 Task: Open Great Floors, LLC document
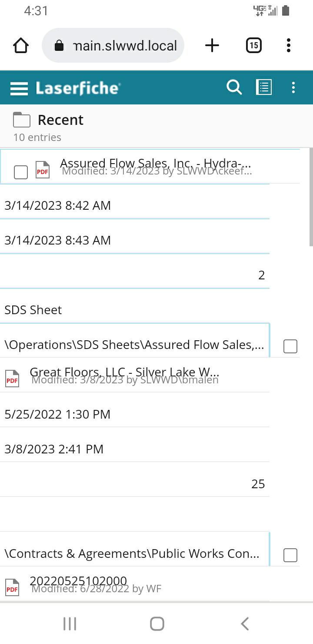[x=124, y=372]
